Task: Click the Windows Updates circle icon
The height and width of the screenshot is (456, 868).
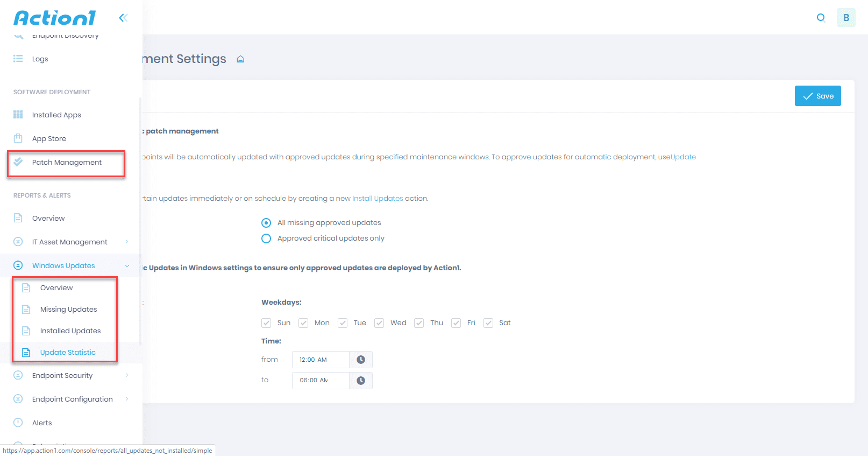Action: [x=18, y=265]
